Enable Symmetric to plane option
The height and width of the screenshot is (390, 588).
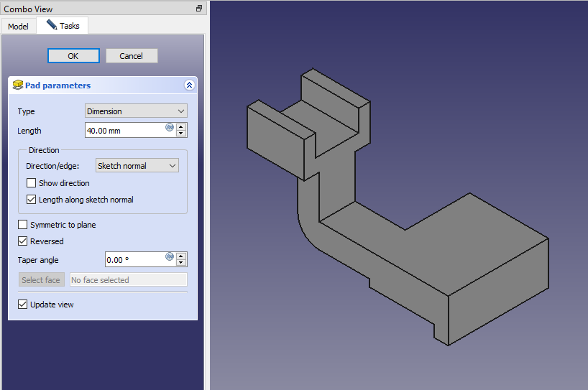pyautogui.click(x=23, y=225)
